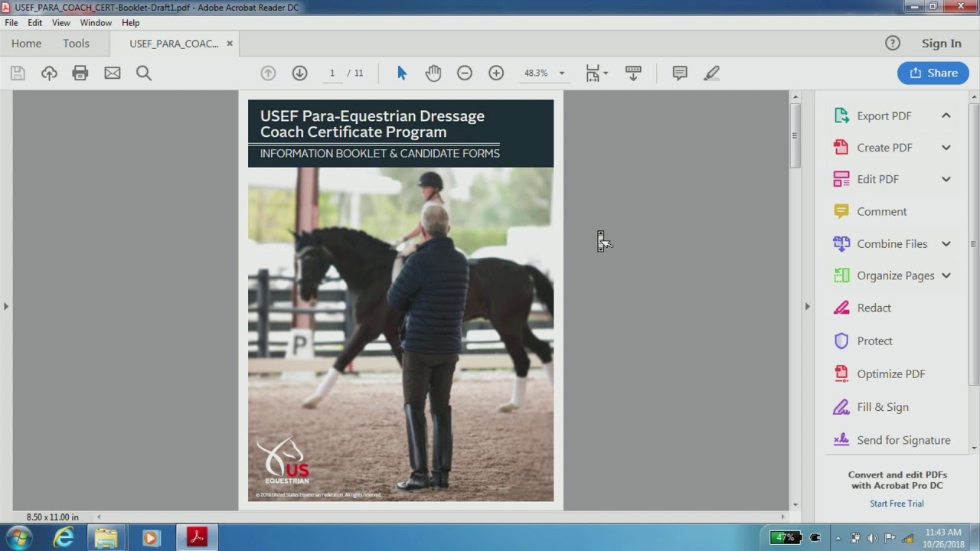Click the Share button
980x551 pixels.
tap(933, 73)
